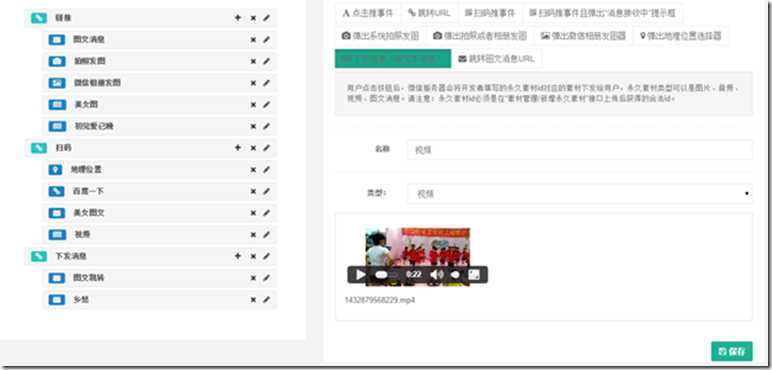Delete the 地理位置 submenu item
This screenshot has width=772, height=370.
tap(253, 170)
